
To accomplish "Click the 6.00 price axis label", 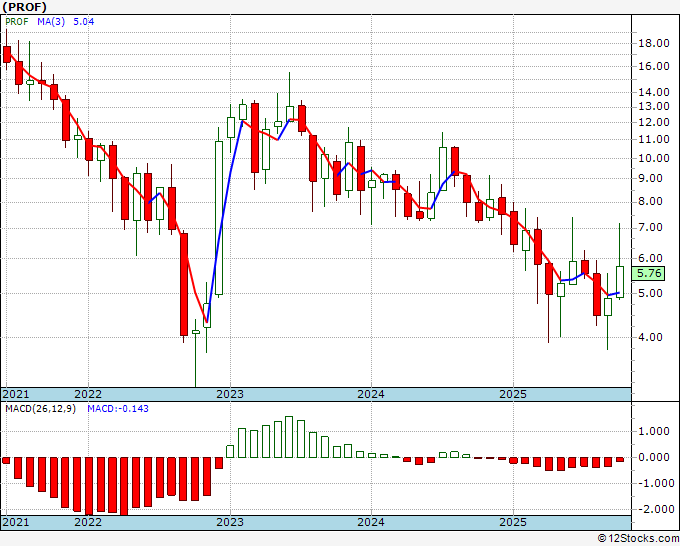I will click(650, 258).
